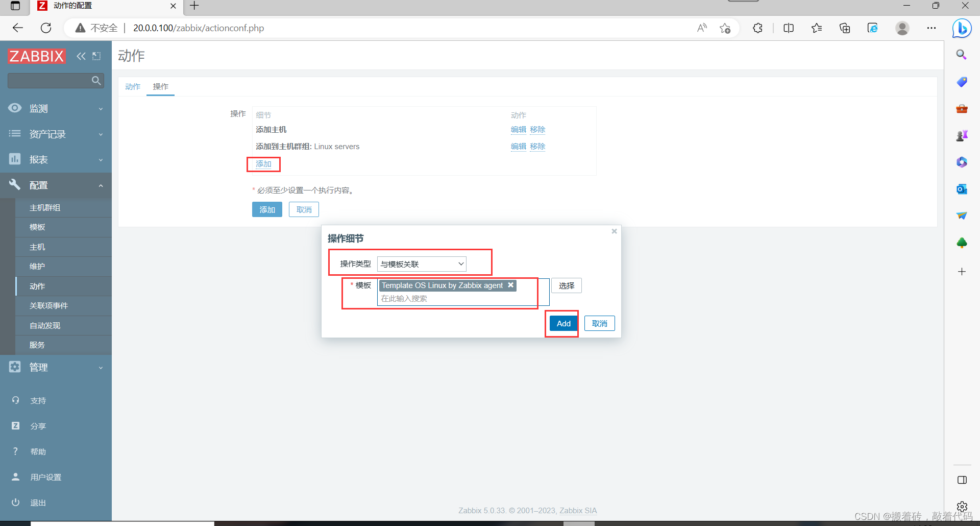Click the Add button in dialog
This screenshot has height=526, width=980.
tap(563, 323)
